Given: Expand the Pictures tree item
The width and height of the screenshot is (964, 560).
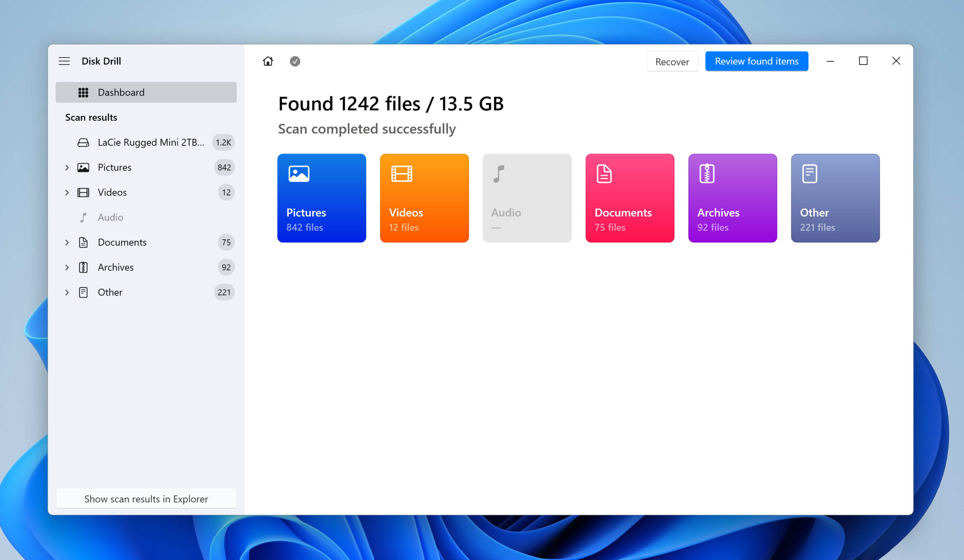Looking at the screenshot, I should (x=67, y=167).
